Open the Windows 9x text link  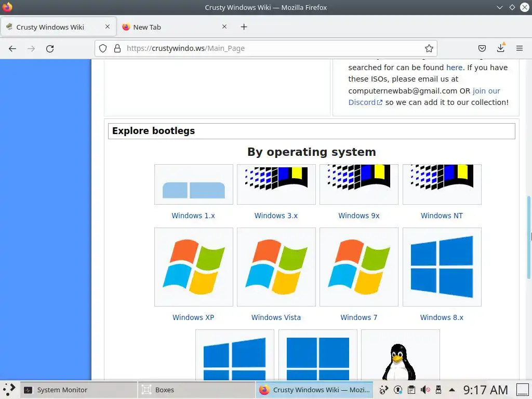click(359, 216)
